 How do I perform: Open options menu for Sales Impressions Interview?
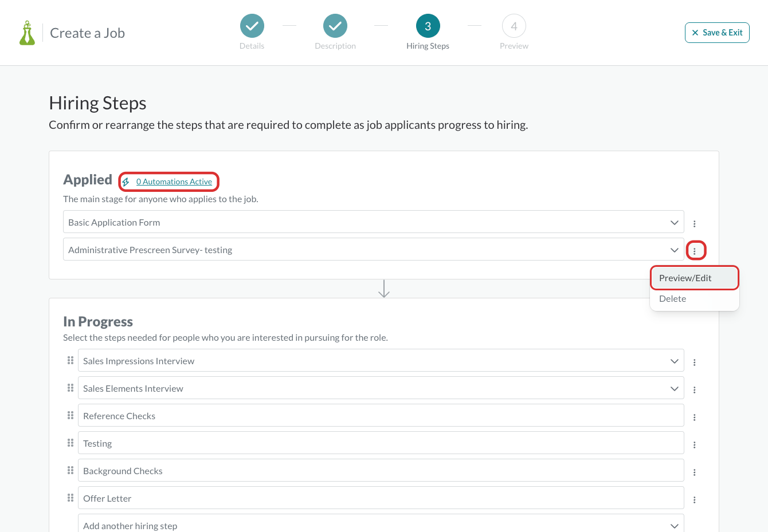pyautogui.click(x=695, y=362)
